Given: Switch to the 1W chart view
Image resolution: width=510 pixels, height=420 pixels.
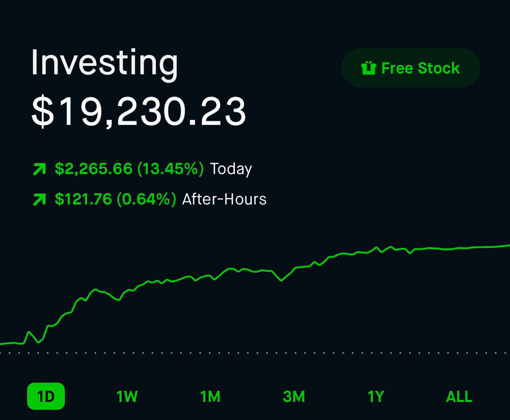Looking at the screenshot, I should coord(126,396).
